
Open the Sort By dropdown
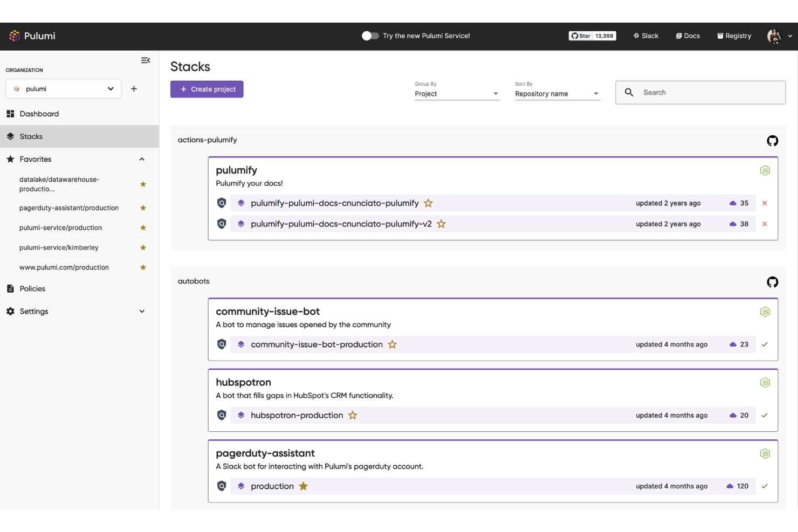[558, 94]
